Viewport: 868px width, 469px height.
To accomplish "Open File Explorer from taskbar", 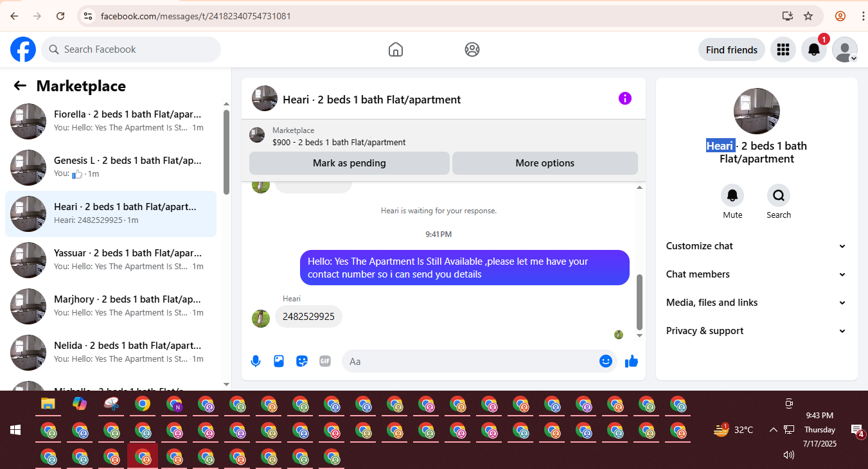I will coord(48,403).
